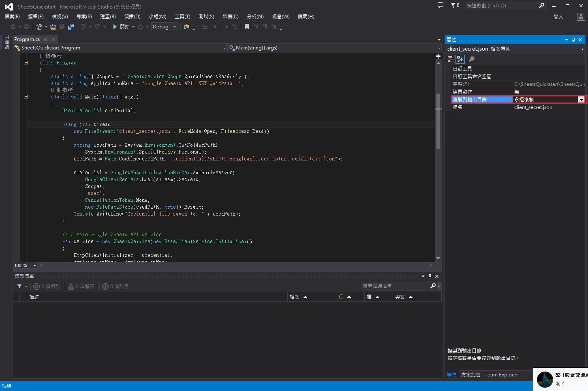Click the 0 項錯誤 errors filter button

(x=47, y=286)
